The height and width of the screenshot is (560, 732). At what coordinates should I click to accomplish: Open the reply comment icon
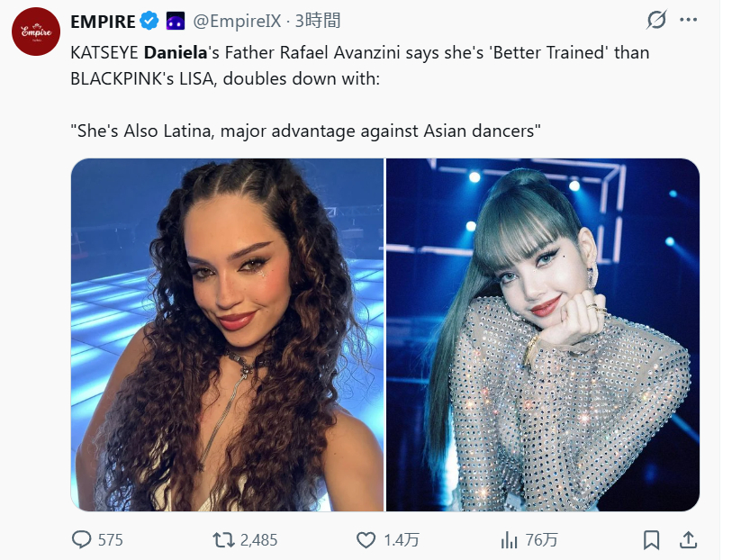click(x=82, y=539)
